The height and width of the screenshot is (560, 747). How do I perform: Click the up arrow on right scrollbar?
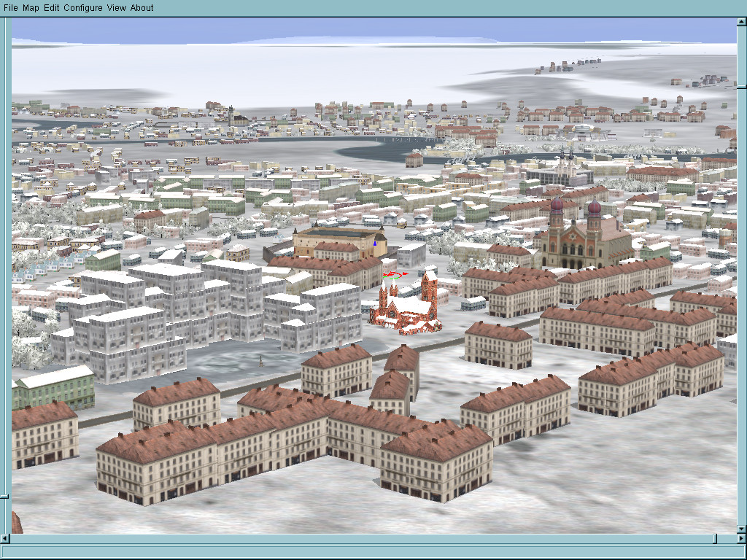[742, 21]
